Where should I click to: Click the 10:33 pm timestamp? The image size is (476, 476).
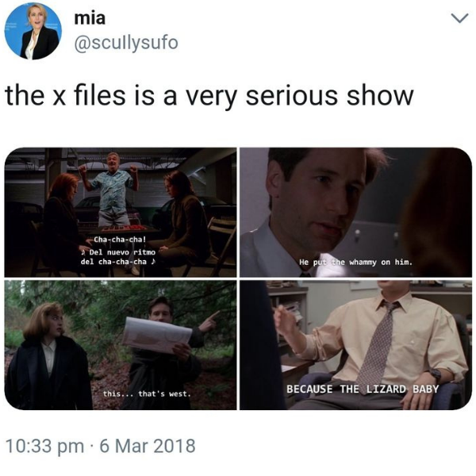coord(45,446)
